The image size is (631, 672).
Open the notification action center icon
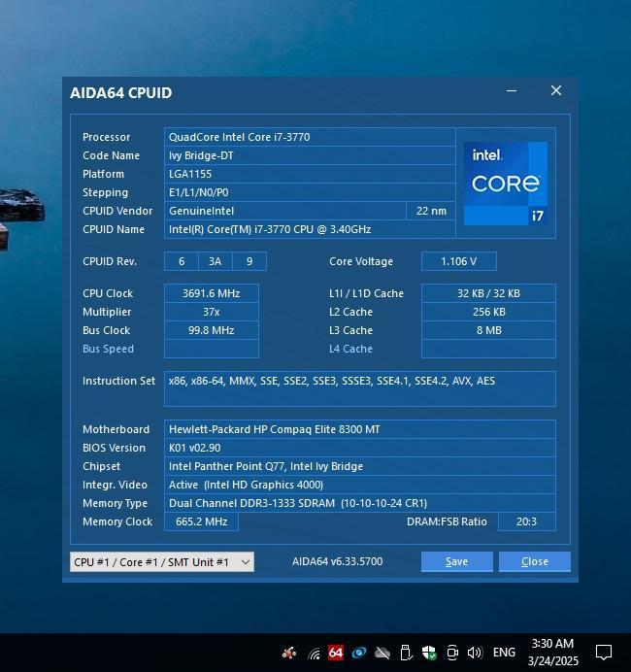604,653
